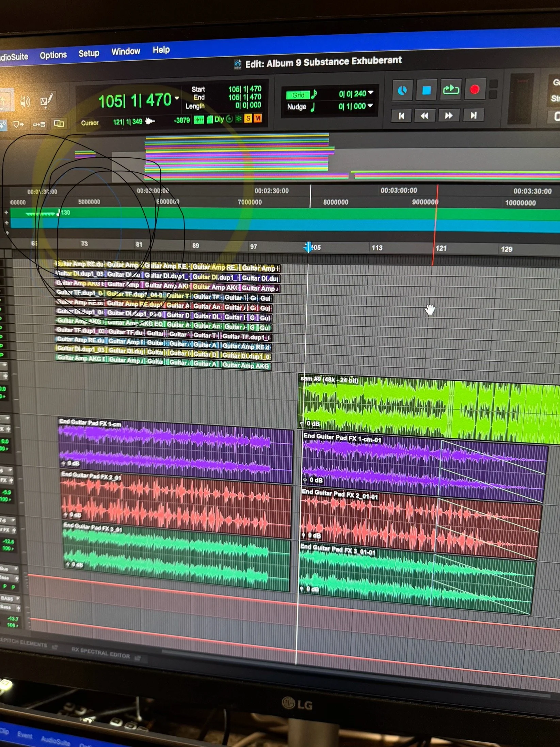Open the Window menu
The width and height of the screenshot is (560, 747).
(126, 51)
